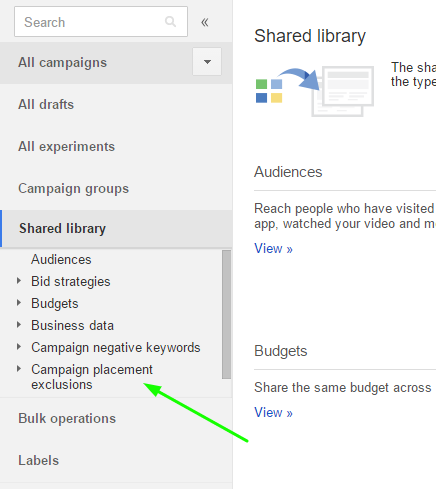Open All drafts in the sidebar

pos(46,104)
